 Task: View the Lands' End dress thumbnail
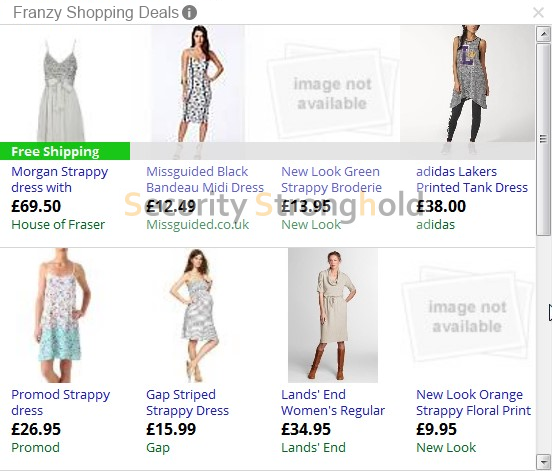pyautogui.click(x=333, y=315)
